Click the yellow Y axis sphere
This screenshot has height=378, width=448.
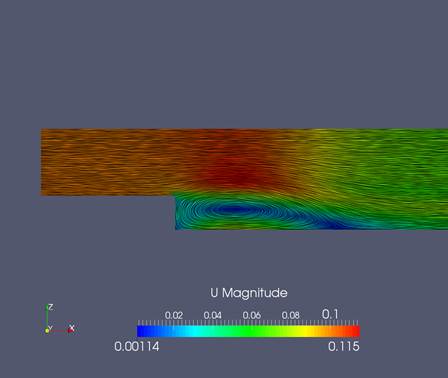[47, 330]
